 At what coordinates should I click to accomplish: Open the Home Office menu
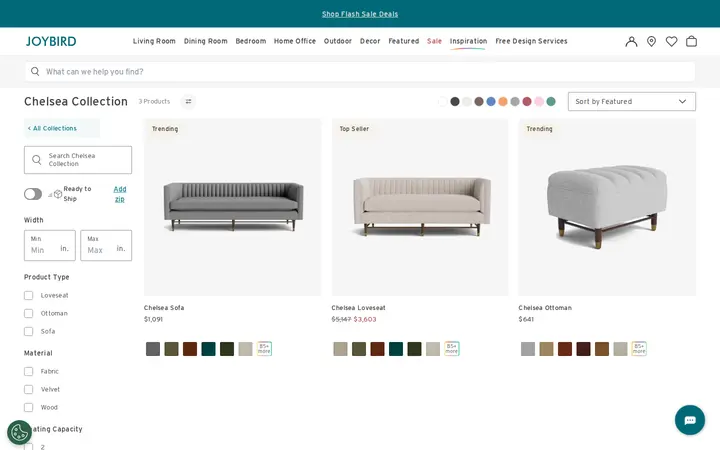[294, 41]
